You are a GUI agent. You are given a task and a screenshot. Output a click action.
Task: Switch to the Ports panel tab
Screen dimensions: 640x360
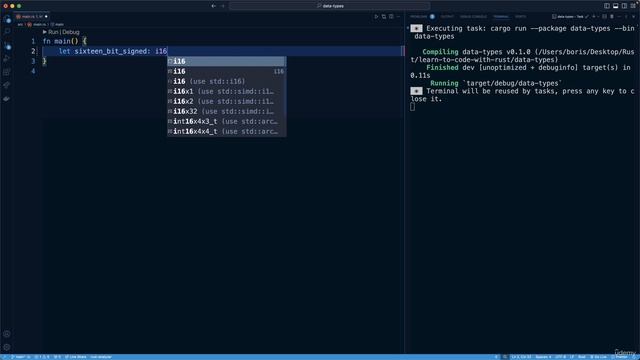tap(520, 17)
